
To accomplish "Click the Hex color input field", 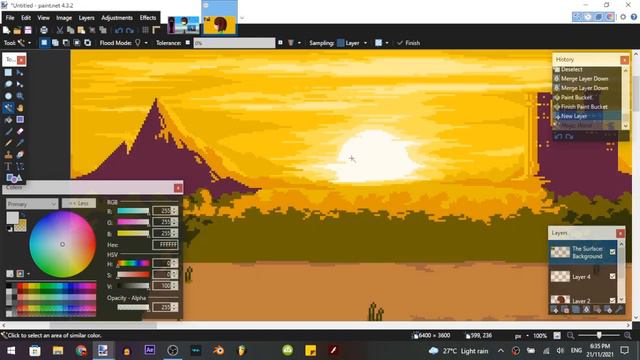I will coord(165,245).
